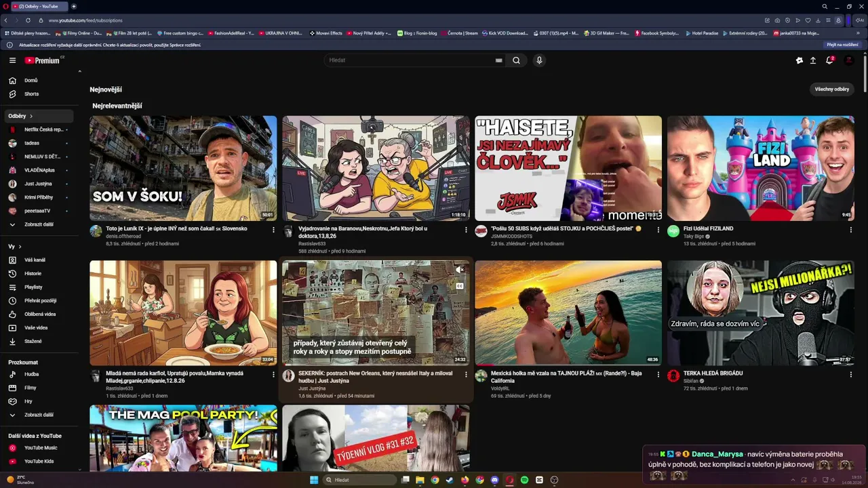Go to Domů in sidebar
The image size is (868, 488).
coord(39,80)
